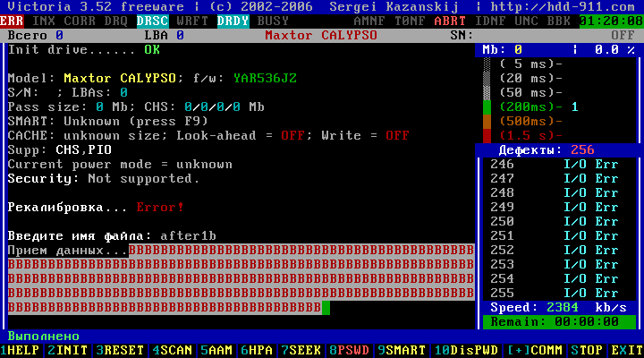Click the IDNF error flag
Image resolution: width=644 pixels, height=358 pixels.
tap(490, 21)
